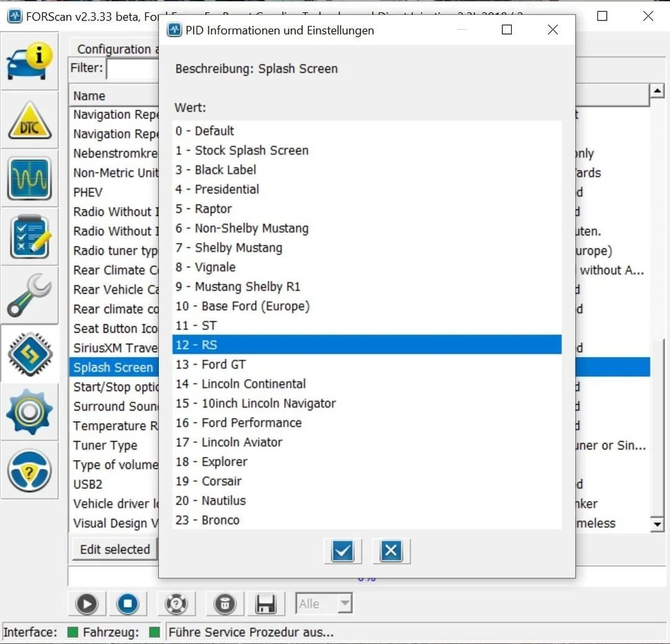Open the wrench service procedures section
Image resolution: width=670 pixels, height=644 pixels.
click(x=30, y=295)
